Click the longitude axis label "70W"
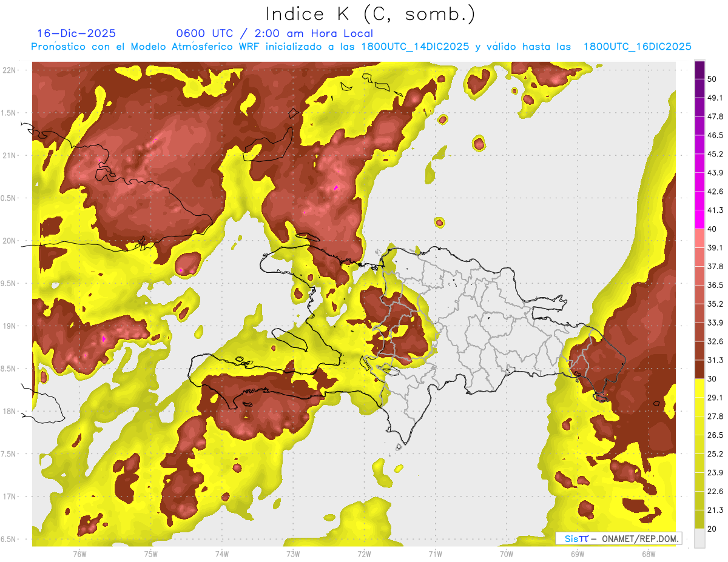728x562 pixels. tap(507, 554)
